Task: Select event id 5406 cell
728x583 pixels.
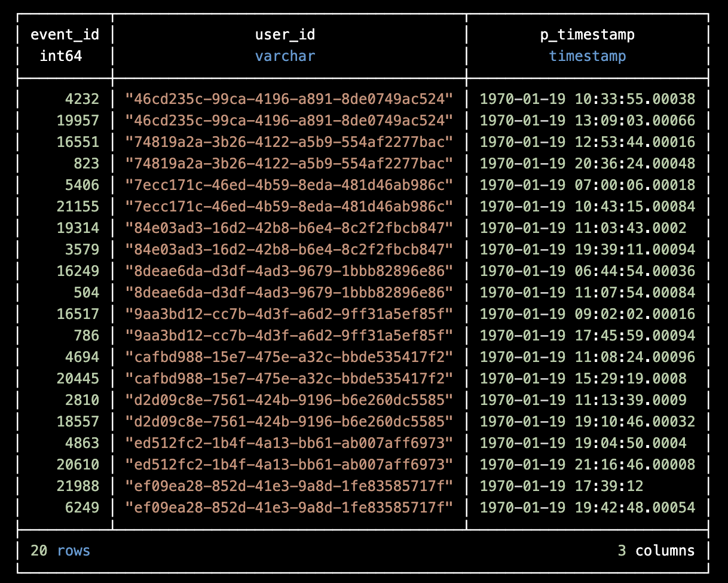Action: tap(82, 185)
